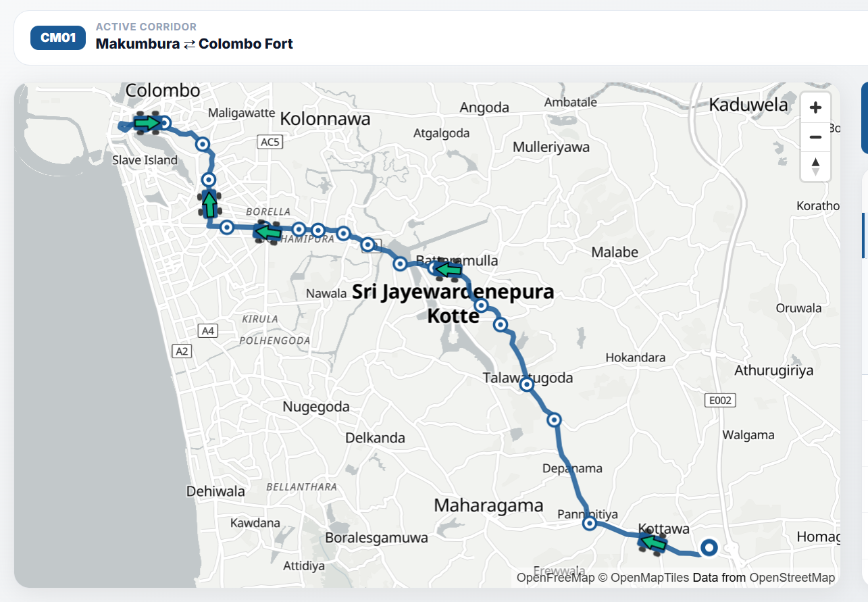Click the ACTIVE CORRIDOR label
The height and width of the screenshot is (602, 868).
pos(147,27)
